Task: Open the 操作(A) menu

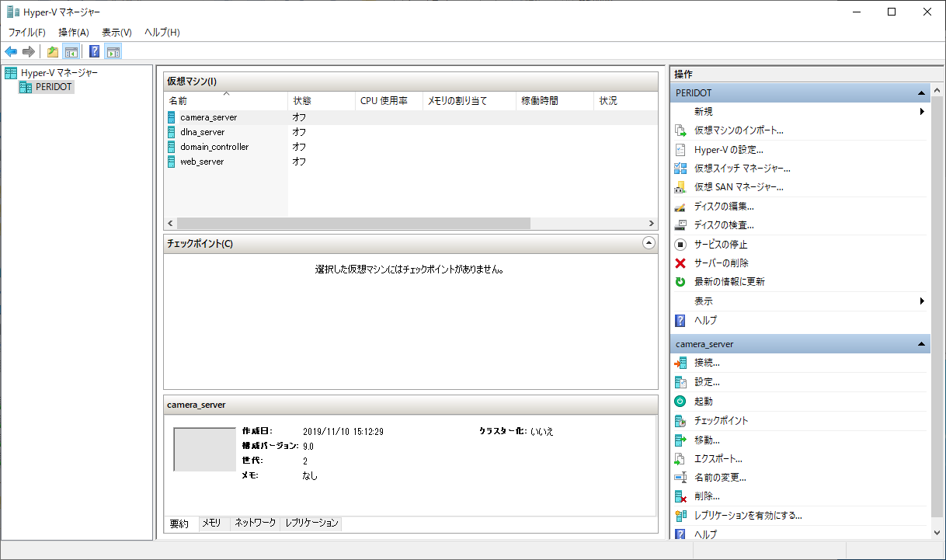Action: pyautogui.click(x=74, y=33)
